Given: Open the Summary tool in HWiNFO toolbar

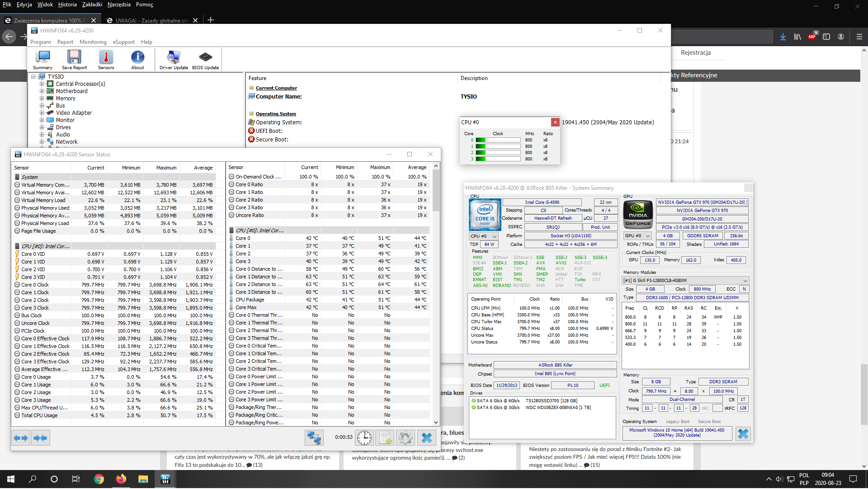Looking at the screenshot, I should (x=42, y=60).
